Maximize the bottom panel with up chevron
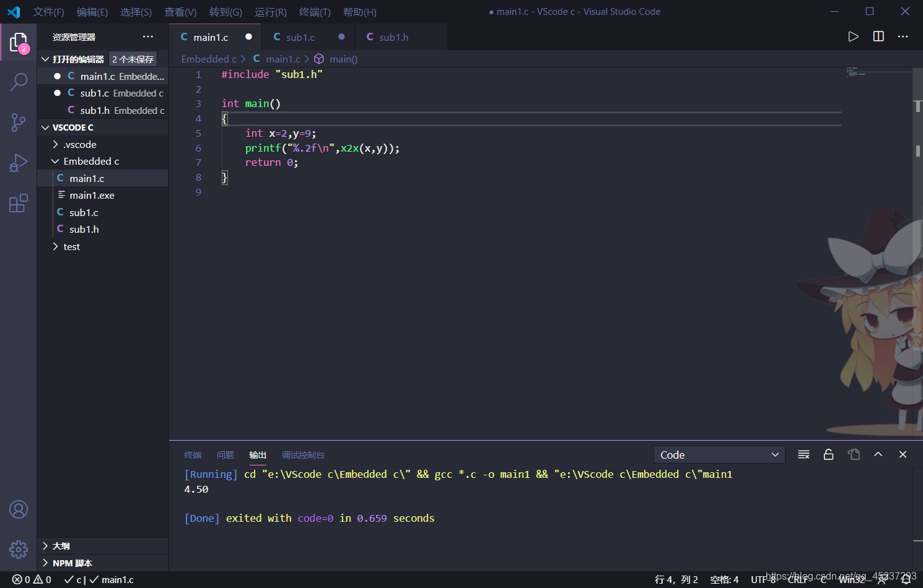The height and width of the screenshot is (588, 923). point(878,454)
